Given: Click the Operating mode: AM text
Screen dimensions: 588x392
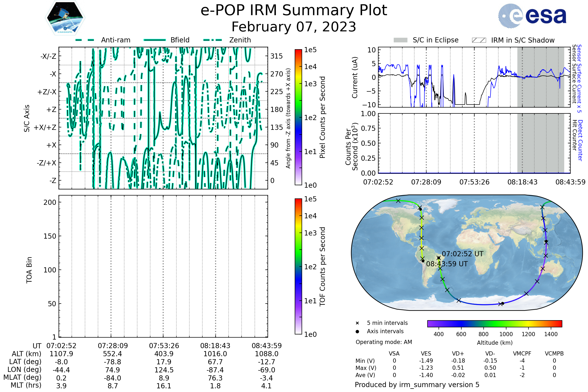Looking at the screenshot, I should [x=384, y=342].
